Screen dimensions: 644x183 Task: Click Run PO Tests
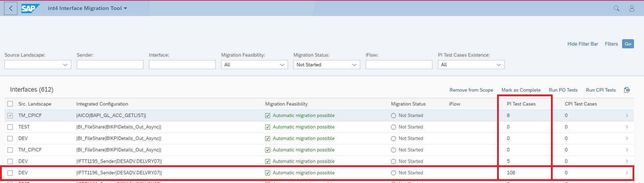(563, 90)
